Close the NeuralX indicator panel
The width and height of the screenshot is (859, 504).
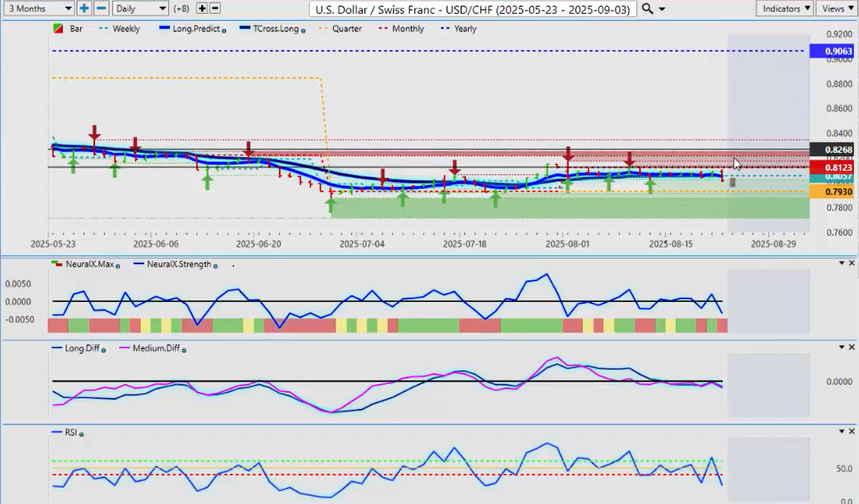(x=850, y=263)
